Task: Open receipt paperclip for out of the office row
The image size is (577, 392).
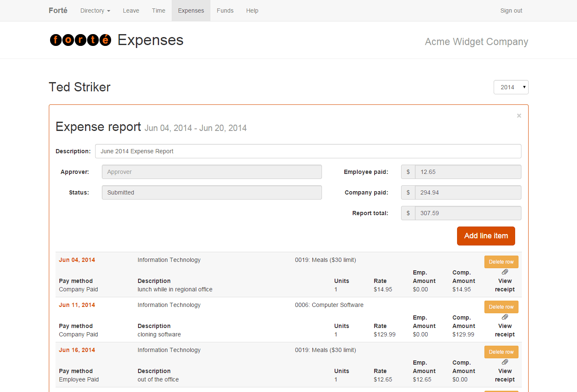Action: (x=505, y=362)
